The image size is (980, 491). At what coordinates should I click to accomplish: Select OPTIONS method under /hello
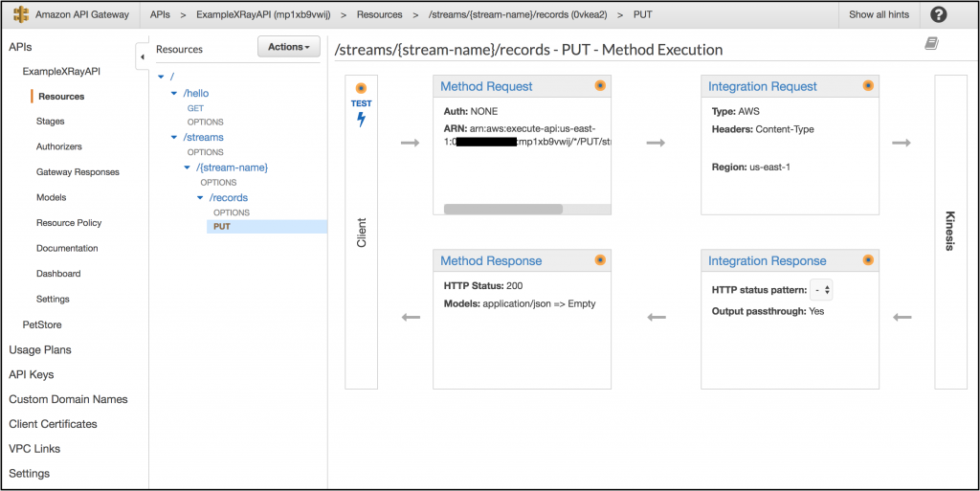205,122
